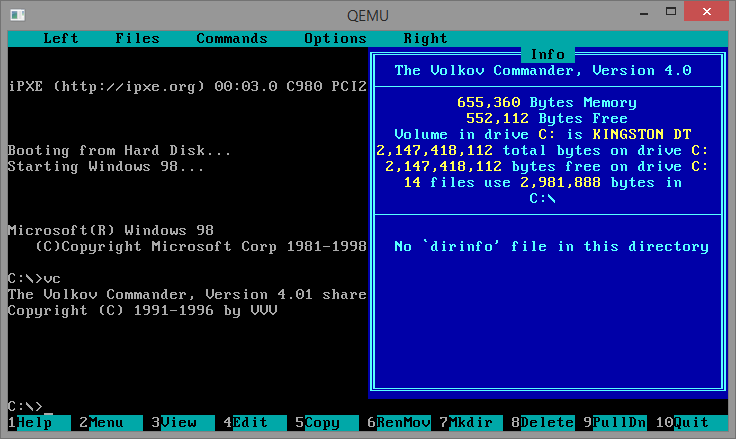The width and height of the screenshot is (736, 439).
Task: Click the 'Microsoft(R) Windows 98' line
Action: [x=111, y=230]
